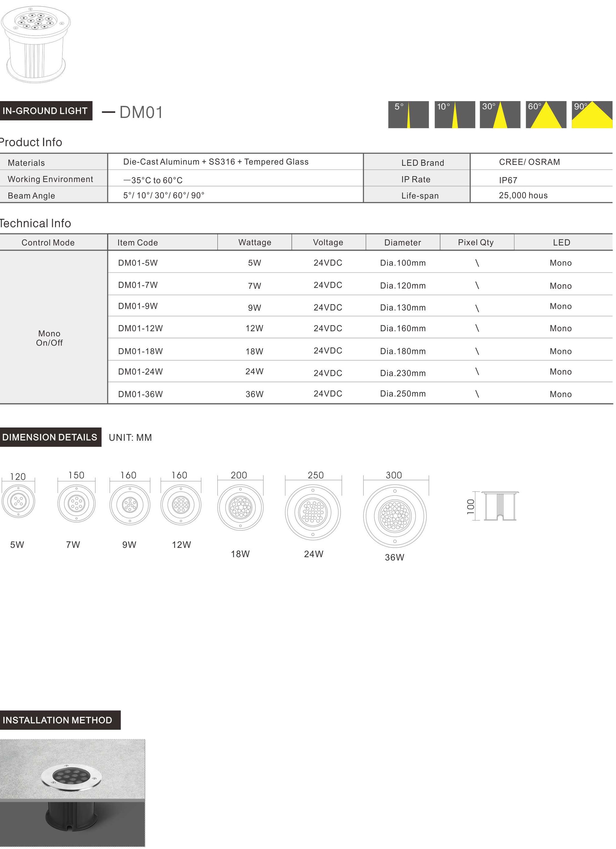
Task: Click item code DM01-36W
Action: [141, 394]
